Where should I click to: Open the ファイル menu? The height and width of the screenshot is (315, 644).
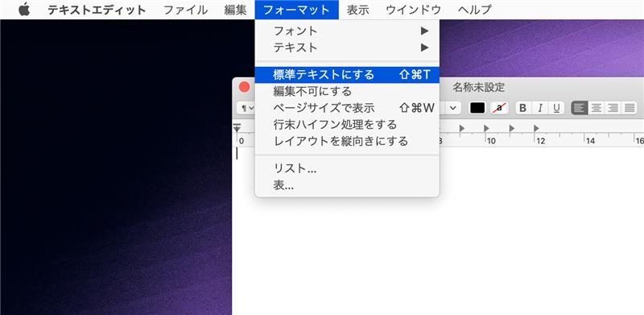tap(186, 10)
